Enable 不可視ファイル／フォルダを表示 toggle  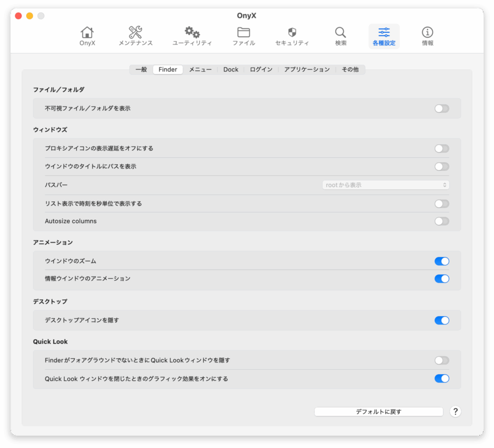[441, 109]
